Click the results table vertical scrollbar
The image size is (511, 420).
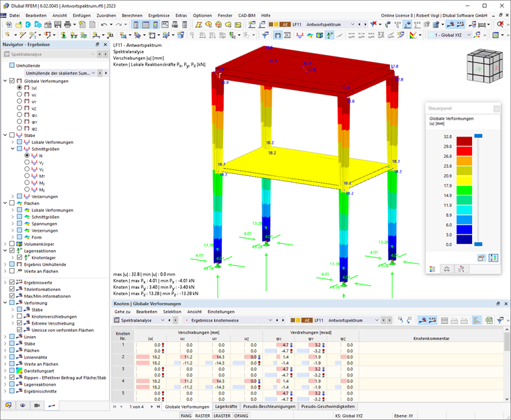[x=507, y=364]
